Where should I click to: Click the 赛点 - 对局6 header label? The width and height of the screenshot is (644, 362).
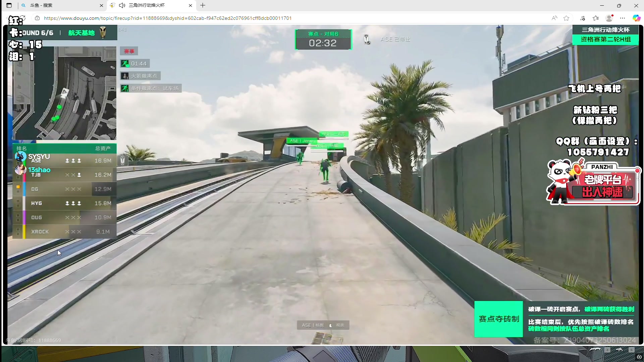(x=323, y=34)
